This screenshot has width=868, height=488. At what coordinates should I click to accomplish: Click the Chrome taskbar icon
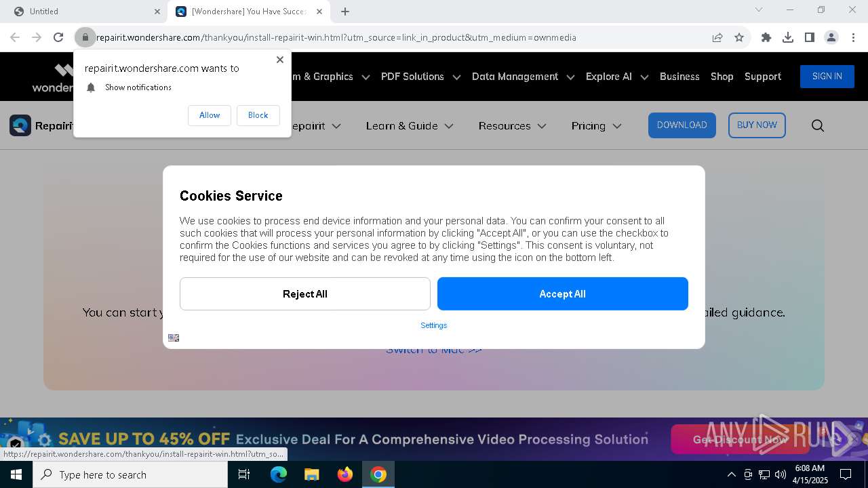pos(378,474)
